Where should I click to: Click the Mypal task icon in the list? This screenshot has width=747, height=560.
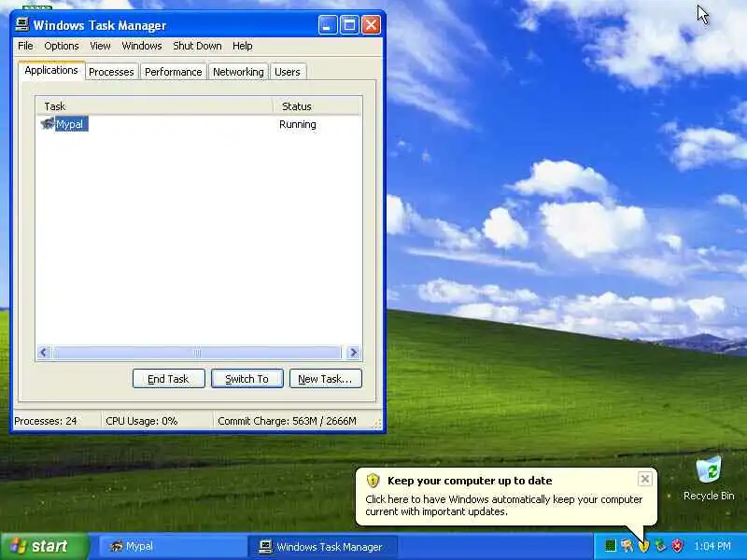tap(48, 124)
